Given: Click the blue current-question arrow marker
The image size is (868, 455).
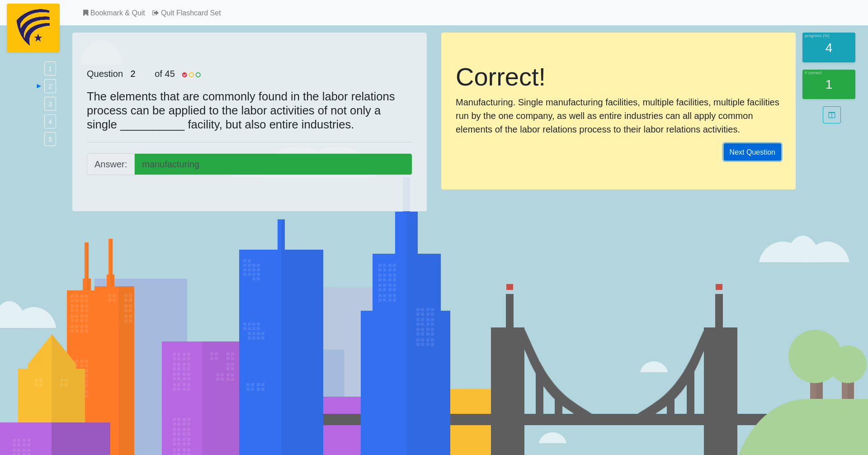Looking at the screenshot, I should coord(39,86).
